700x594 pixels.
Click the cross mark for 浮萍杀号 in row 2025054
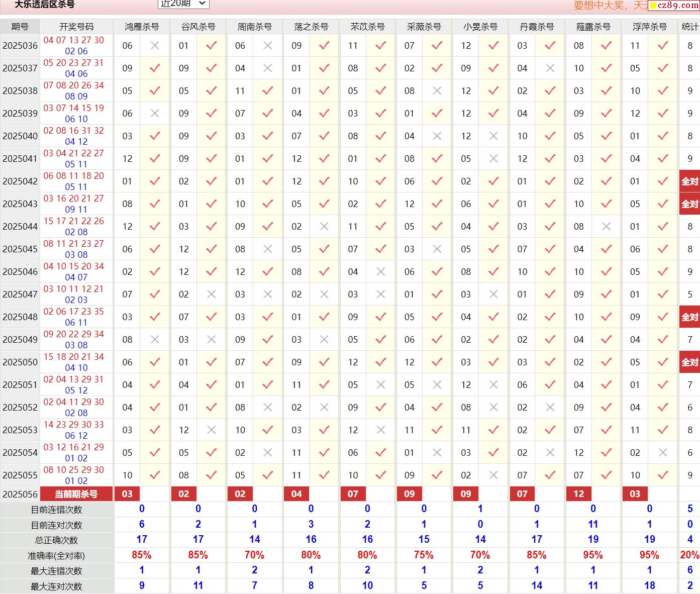(663, 453)
